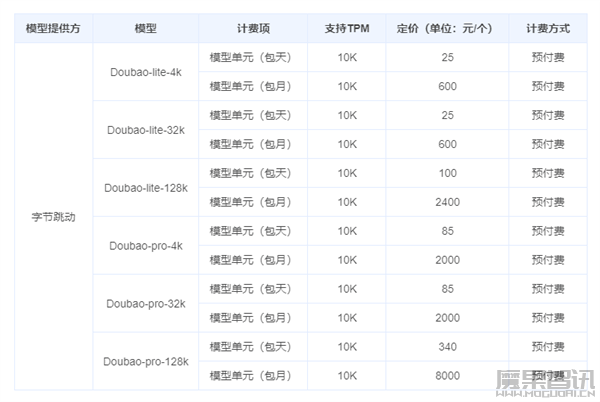Click 模型单元（包天）in Doubao-lite-32k row
Screen dimensions: 600x402
pos(251,115)
